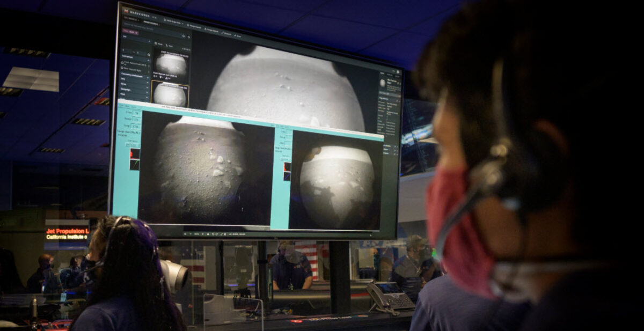The height and width of the screenshot is (331, 644).
Task: Click the user avatar icon at top right
Action: [x=397, y=72]
